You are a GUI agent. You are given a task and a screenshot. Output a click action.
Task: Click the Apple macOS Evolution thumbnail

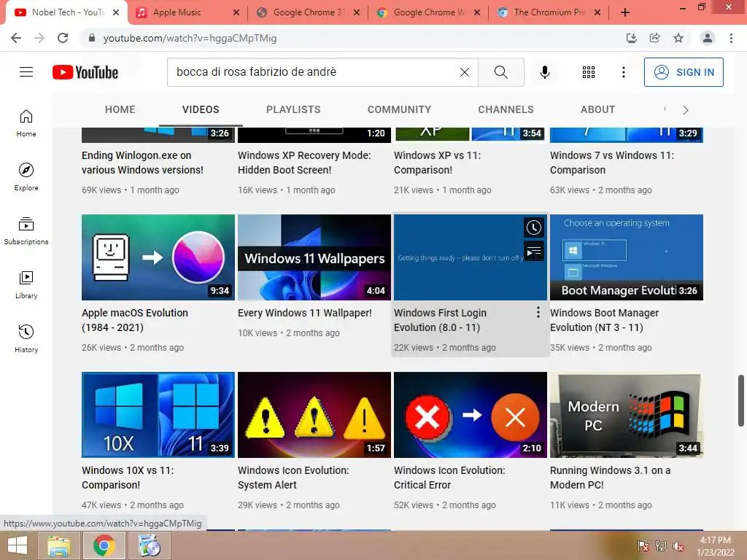[x=158, y=257]
